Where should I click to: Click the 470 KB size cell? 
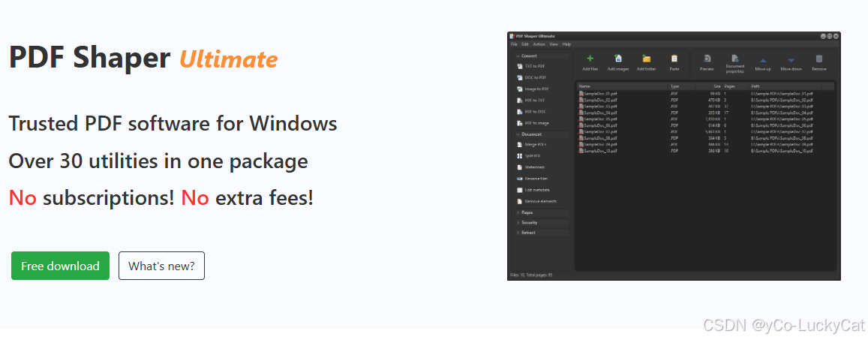(715, 101)
